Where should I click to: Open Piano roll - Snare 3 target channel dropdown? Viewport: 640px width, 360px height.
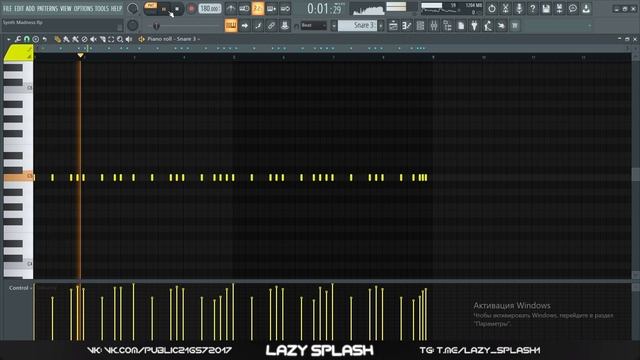click(173, 39)
